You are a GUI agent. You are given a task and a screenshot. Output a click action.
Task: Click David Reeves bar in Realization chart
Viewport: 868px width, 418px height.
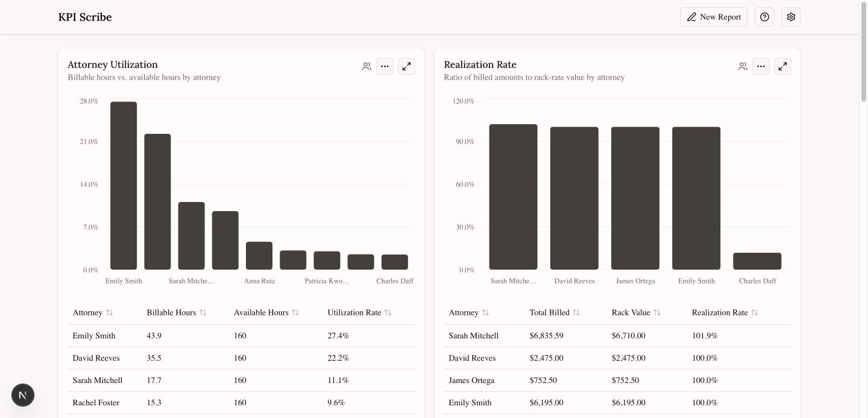(x=574, y=198)
